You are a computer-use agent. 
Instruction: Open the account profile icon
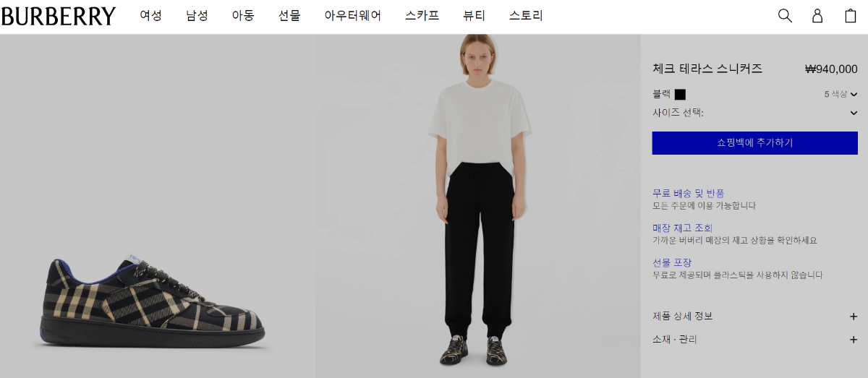pos(817,16)
